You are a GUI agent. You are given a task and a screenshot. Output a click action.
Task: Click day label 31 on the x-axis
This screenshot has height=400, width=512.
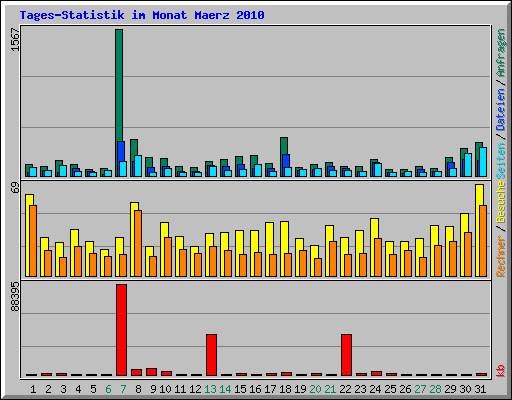coord(480,389)
